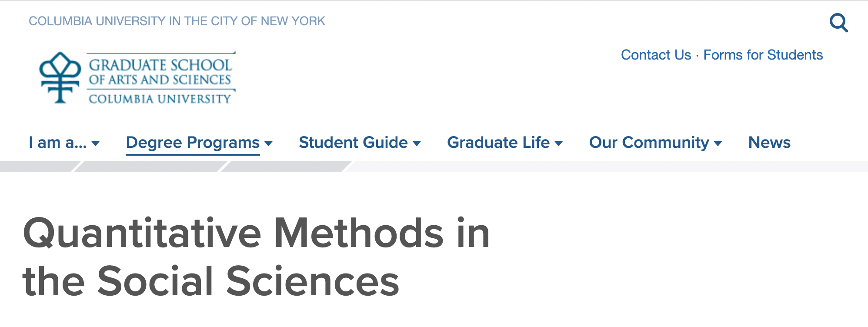Screen dimensions: 868x327
Task: Select the Graduate Life menu label
Action: (x=498, y=143)
